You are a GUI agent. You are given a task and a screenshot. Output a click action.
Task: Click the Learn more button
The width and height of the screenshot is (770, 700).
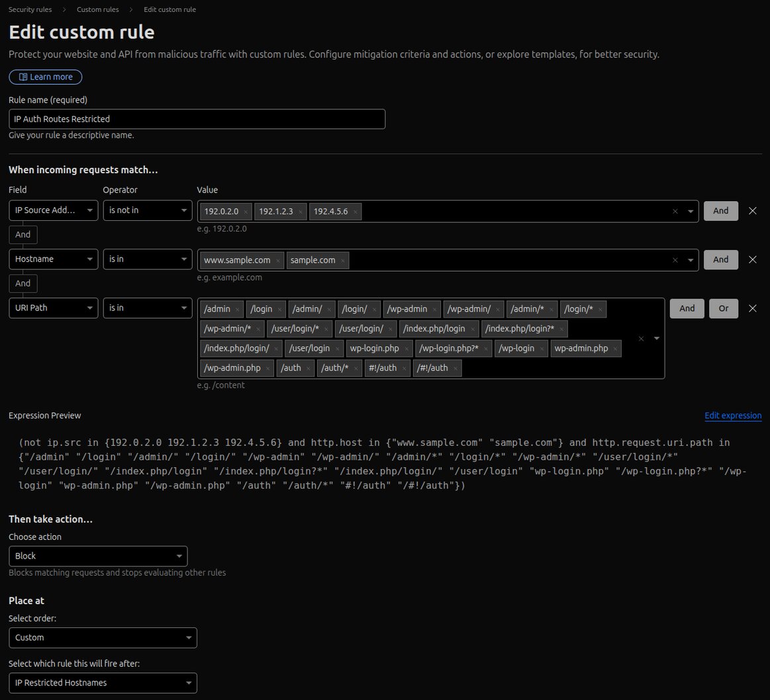46,77
